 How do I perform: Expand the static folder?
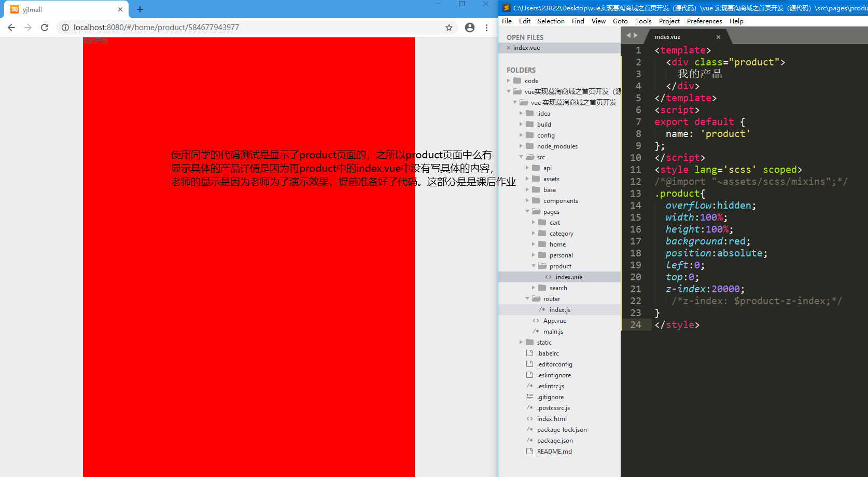pos(521,342)
